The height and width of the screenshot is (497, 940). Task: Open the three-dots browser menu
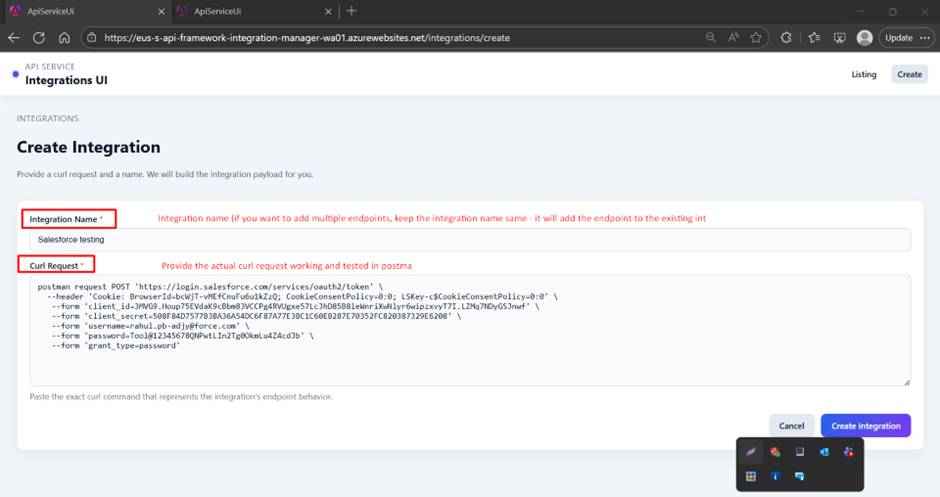925,38
